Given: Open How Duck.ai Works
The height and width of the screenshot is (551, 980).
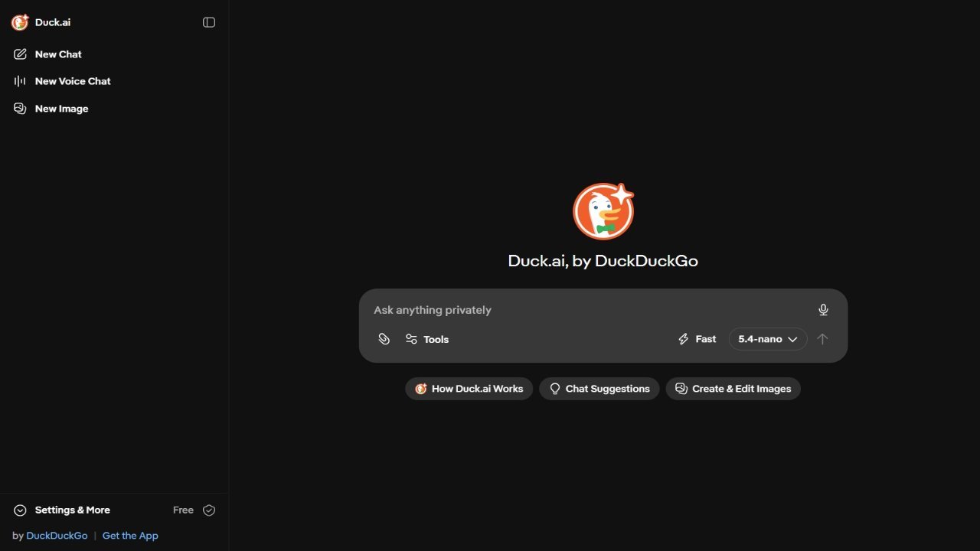Looking at the screenshot, I should (469, 389).
